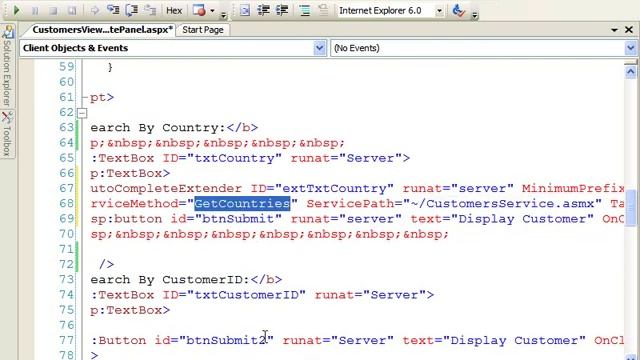640x360 pixels.
Task: Click line number 59
Action: [67, 67]
